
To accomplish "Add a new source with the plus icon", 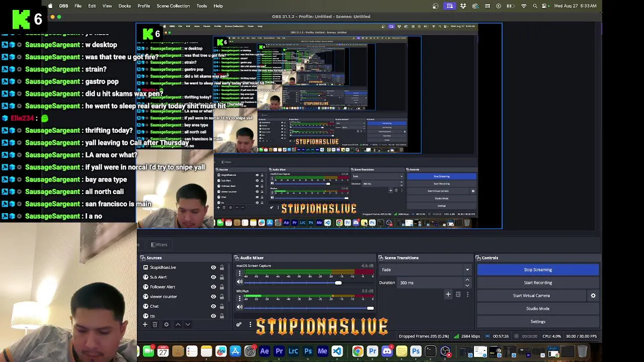I will click(x=145, y=325).
